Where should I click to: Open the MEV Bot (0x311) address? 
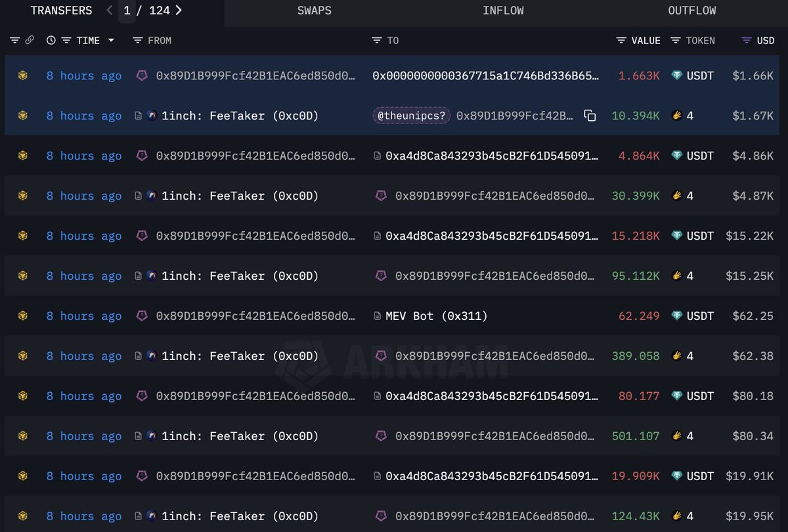tap(437, 316)
